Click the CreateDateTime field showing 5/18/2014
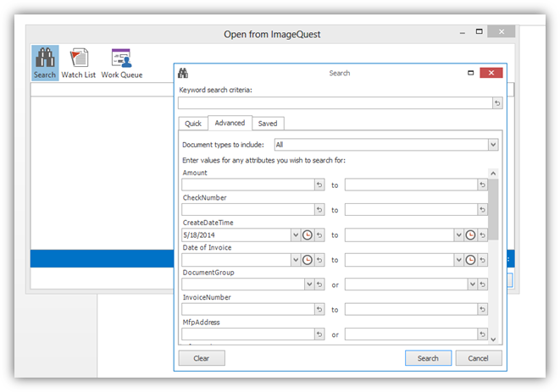This screenshot has height=392, width=560. point(236,235)
